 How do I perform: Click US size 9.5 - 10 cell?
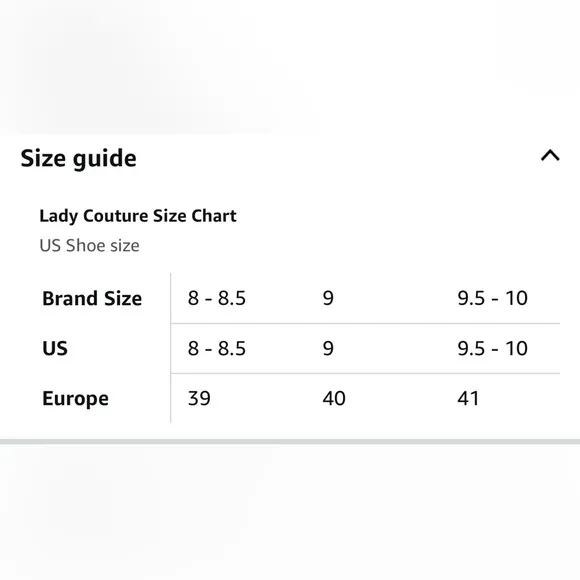(x=492, y=348)
